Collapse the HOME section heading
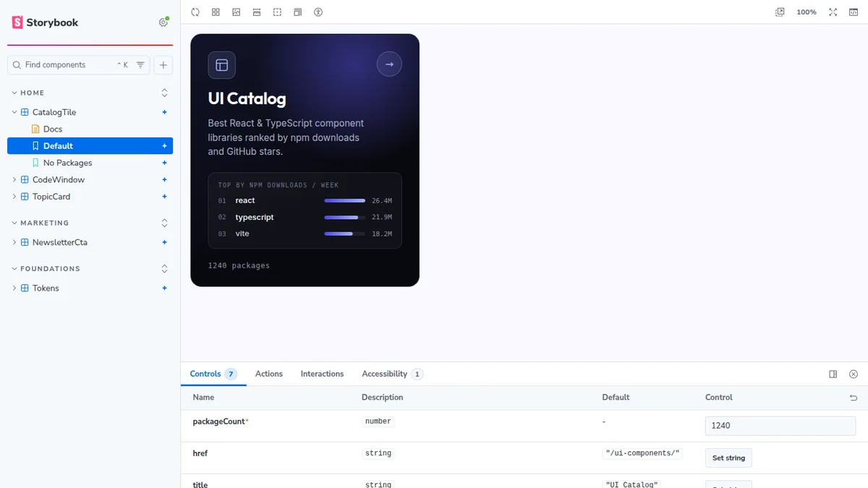The image size is (868, 488). [x=29, y=93]
